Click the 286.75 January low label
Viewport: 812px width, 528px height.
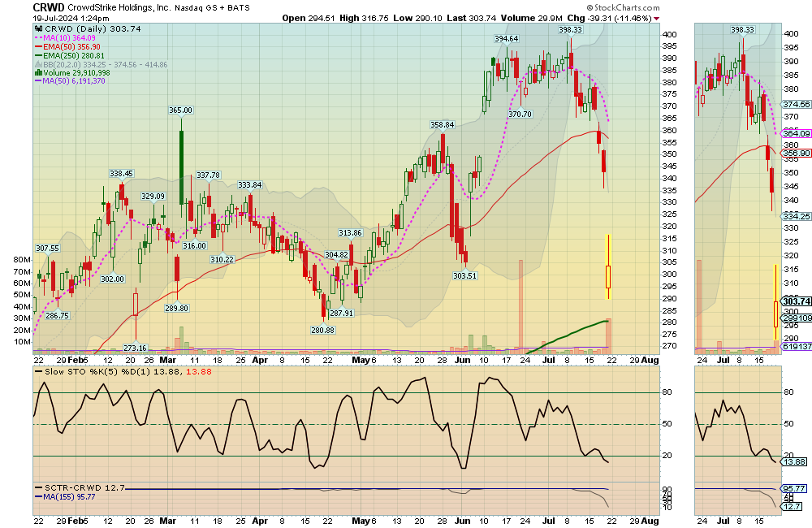point(57,315)
